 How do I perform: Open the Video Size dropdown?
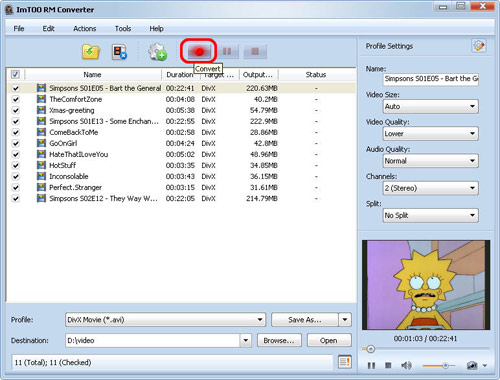point(431,107)
